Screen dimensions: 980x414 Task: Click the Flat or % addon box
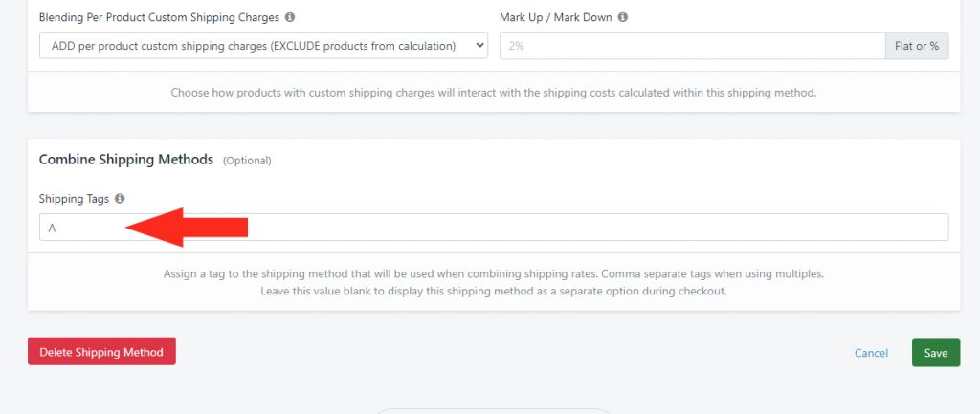917,46
